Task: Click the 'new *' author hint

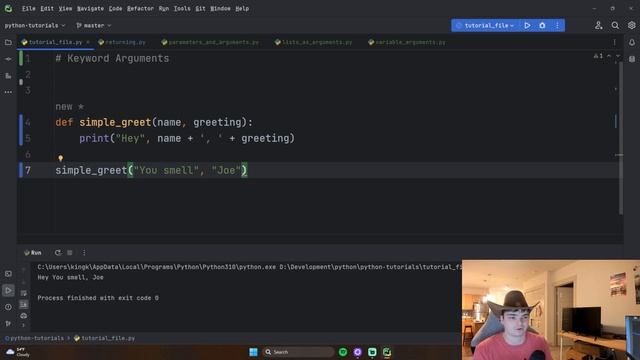Action: (69, 107)
